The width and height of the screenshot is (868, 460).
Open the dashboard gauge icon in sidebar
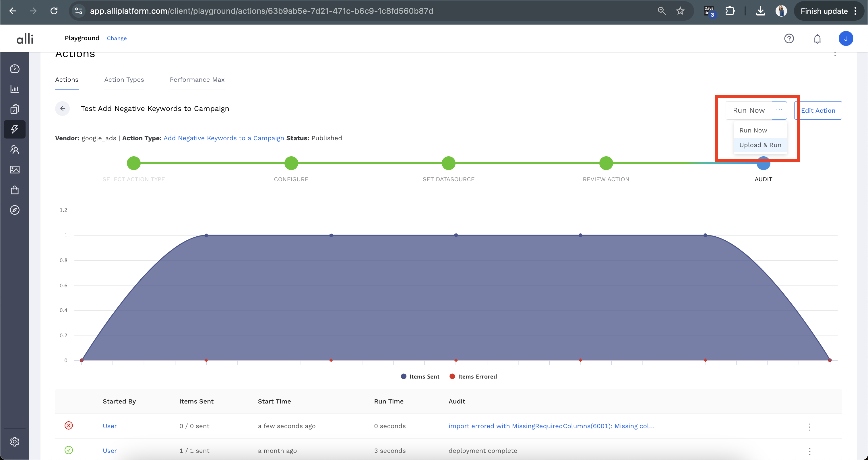pyautogui.click(x=14, y=69)
